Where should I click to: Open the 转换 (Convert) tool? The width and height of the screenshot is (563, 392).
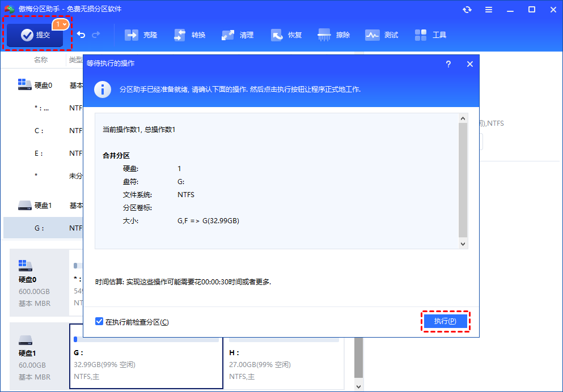(x=190, y=35)
